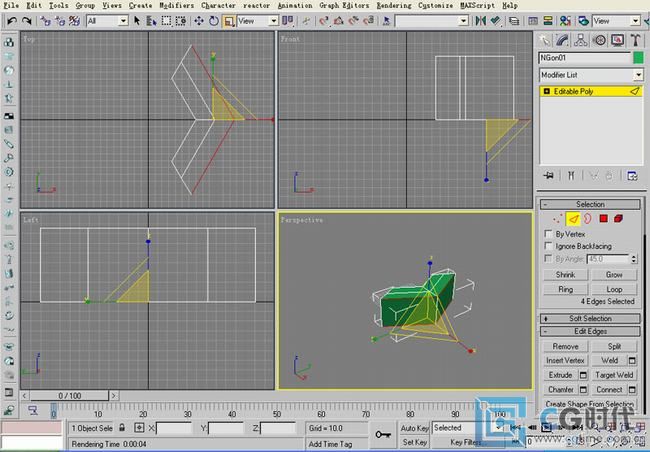Open the Hierarchy command panel tab
This screenshot has width=650, height=452.
click(x=580, y=40)
